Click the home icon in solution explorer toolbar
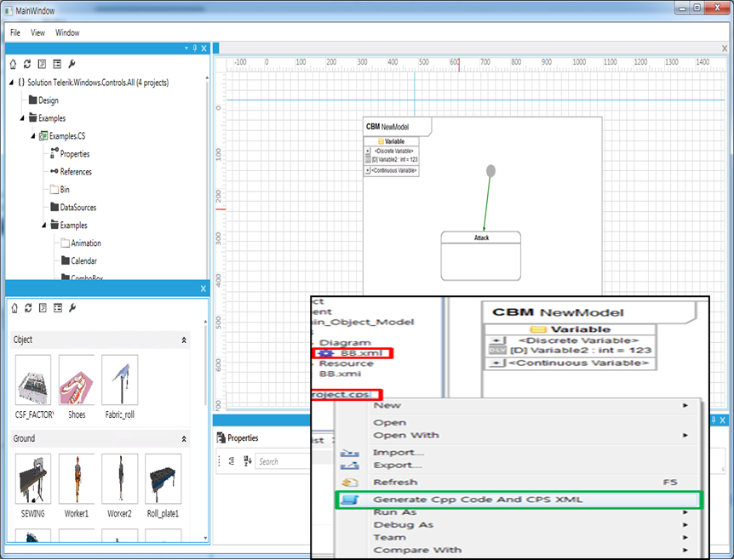The image size is (734, 560). pyautogui.click(x=13, y=64)
